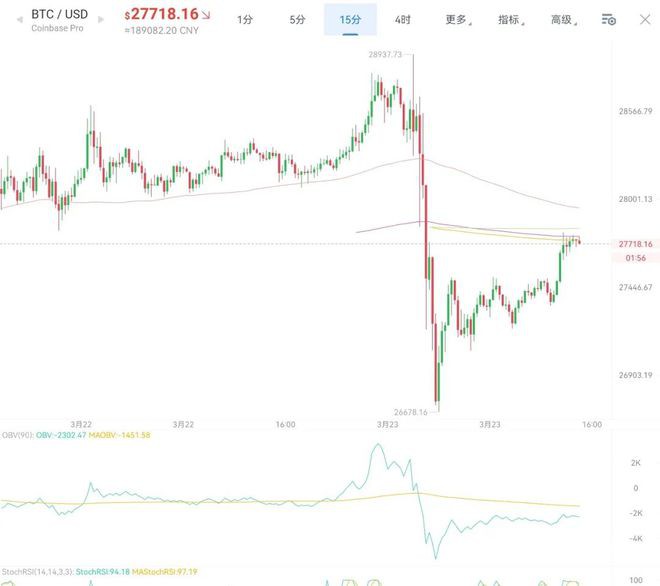Click the 16:00 time axis label at right
The height and width of the screenshot is (586, 660).
click(592, 424)
